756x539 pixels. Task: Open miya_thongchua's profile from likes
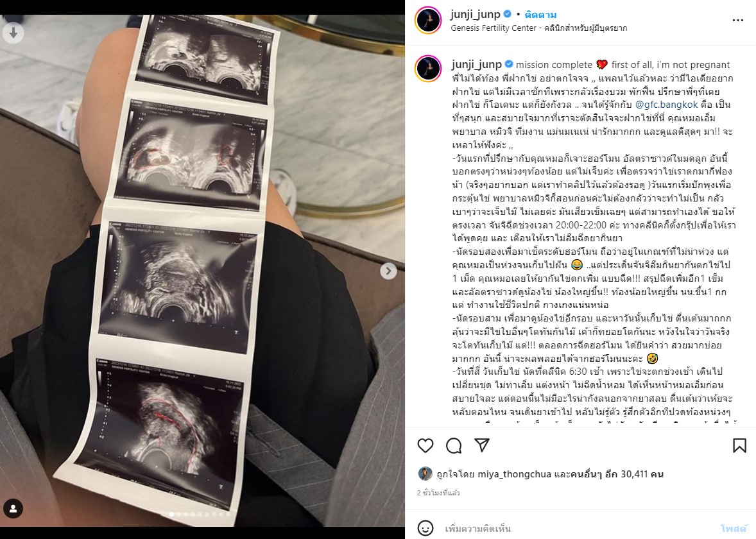pyautogui.click(x=514, y=474)
